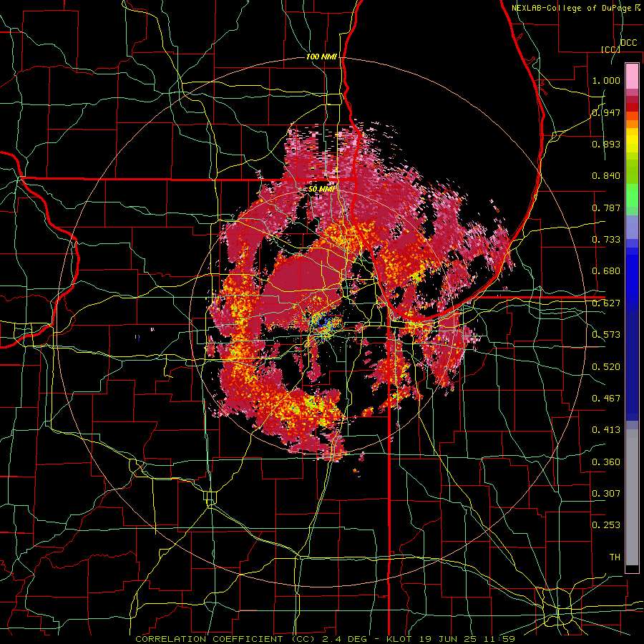Click the light pink band at the scale top
This screenshot has width=644, height=644.
632,76
